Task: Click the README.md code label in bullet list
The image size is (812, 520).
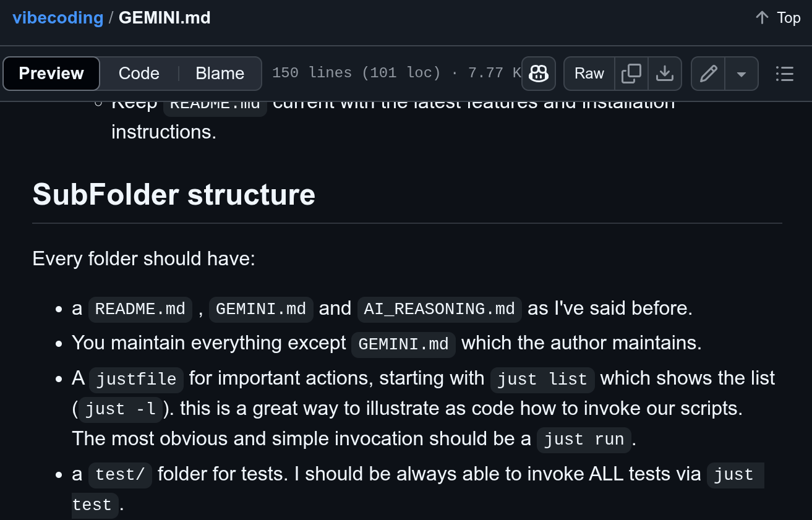Action: 140,309
